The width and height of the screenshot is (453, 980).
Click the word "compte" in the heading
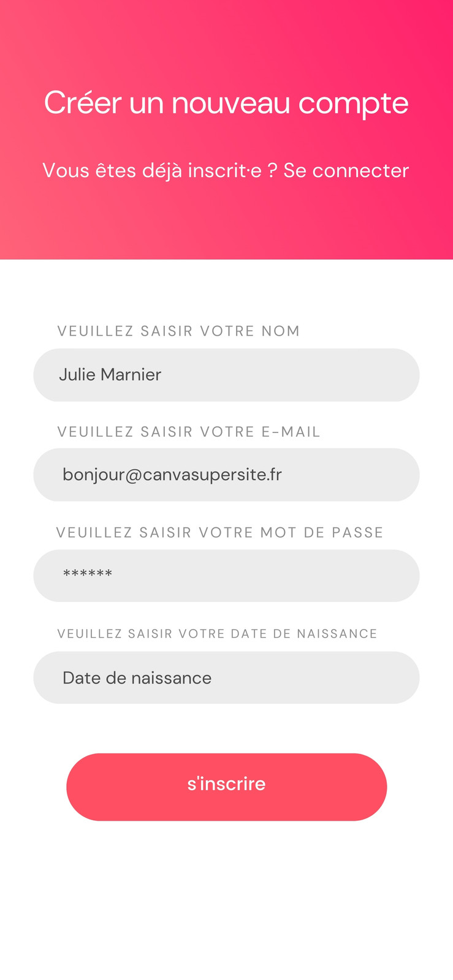pyautogui.click(x=353, y=104)
